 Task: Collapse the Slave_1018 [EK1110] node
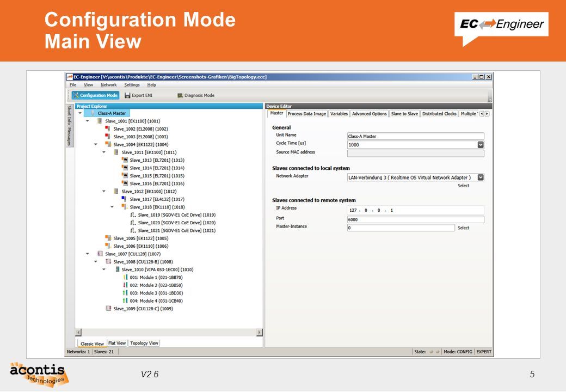tap(112, 207)
